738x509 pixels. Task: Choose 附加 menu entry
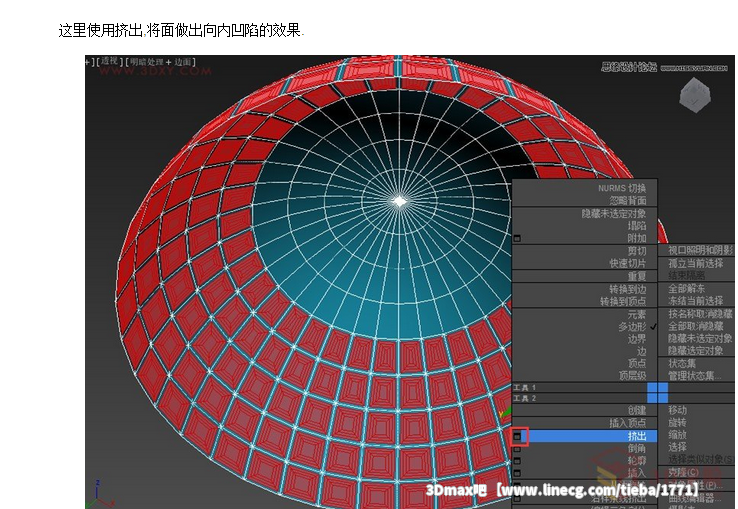(x=637, y=238)
